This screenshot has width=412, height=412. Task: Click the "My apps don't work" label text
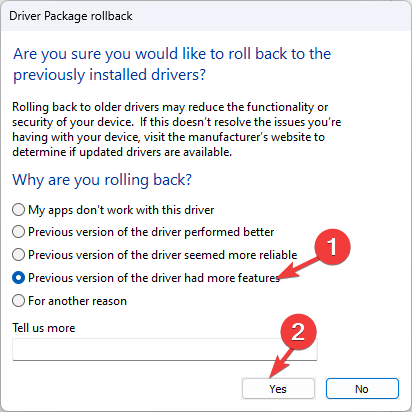click(121, 210)
